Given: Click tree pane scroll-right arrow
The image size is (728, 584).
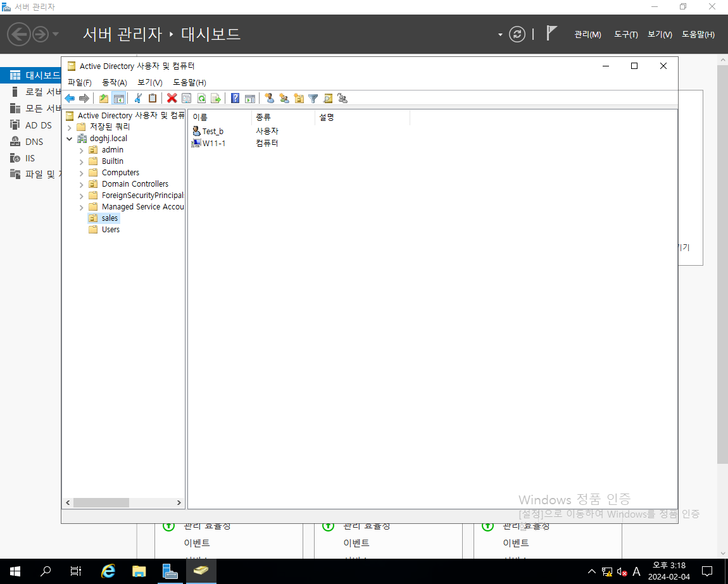Looking at the screenshot, I should tap(179, 503).
